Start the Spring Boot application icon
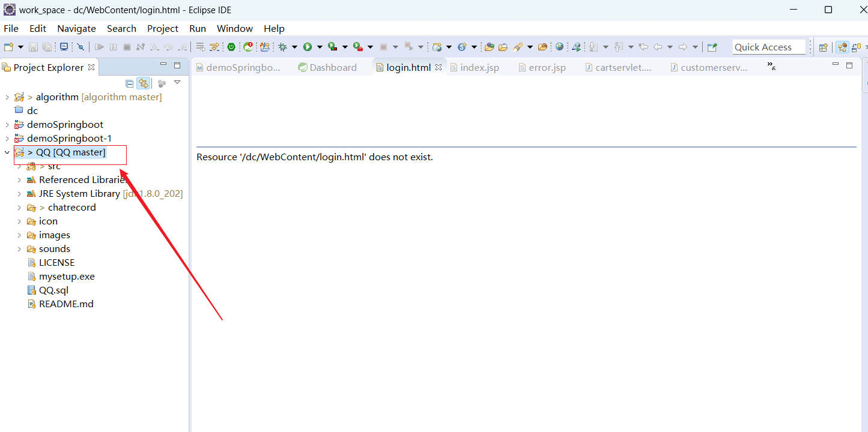This screenshot has height=432, width=868. (231, 46)
